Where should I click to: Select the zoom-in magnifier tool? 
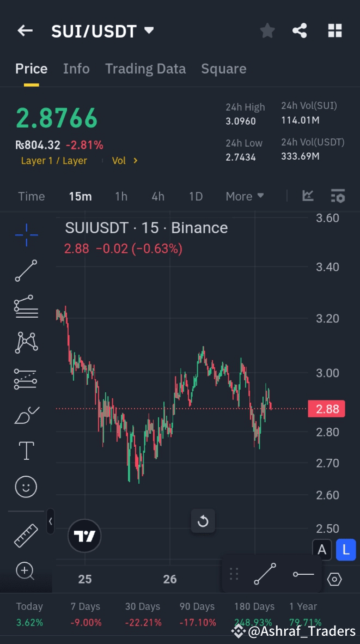point(26,571)
